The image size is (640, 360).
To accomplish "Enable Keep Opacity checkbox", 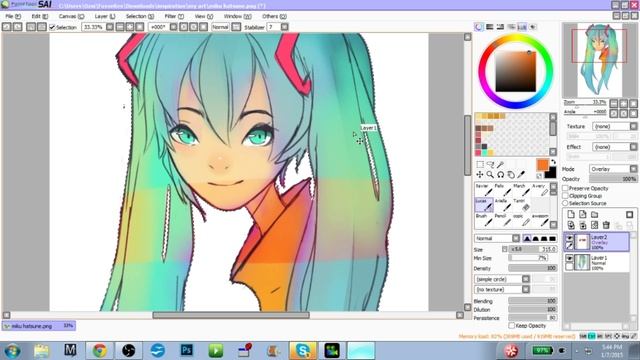I will [x=511, y=326].
